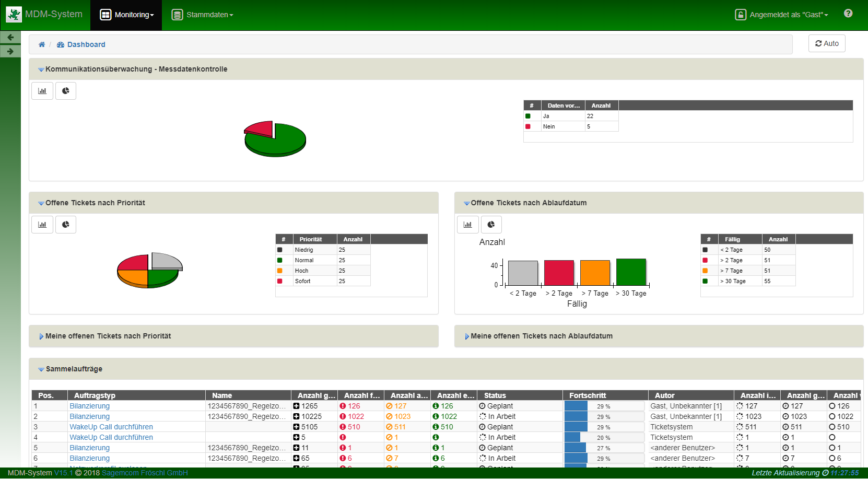Click the clock icon by Letzte Aktualisierung
The width and height of the screenshot is (868, 479).
pyautogui.click(x=825, y=473)
